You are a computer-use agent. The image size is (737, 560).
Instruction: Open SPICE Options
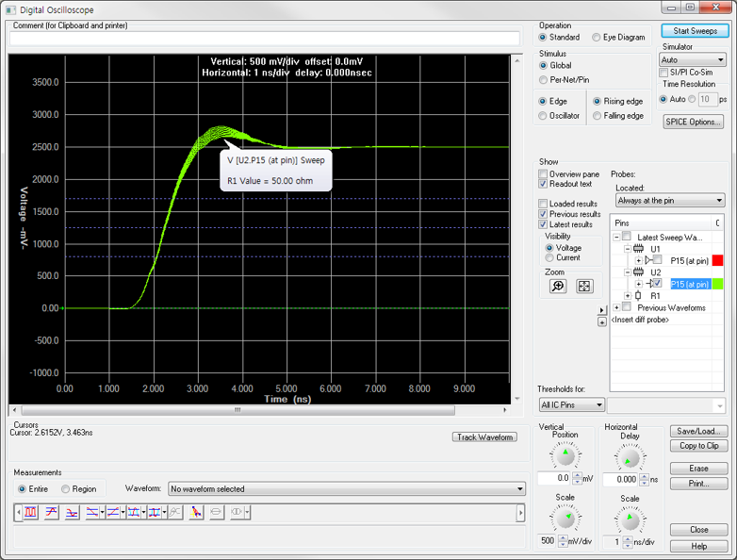tap(694, 122)
